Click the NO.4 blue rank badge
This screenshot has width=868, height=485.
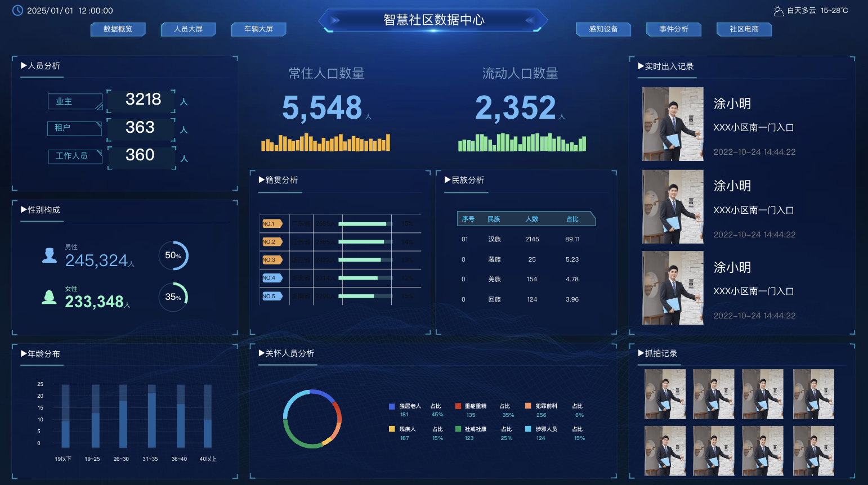272,278
